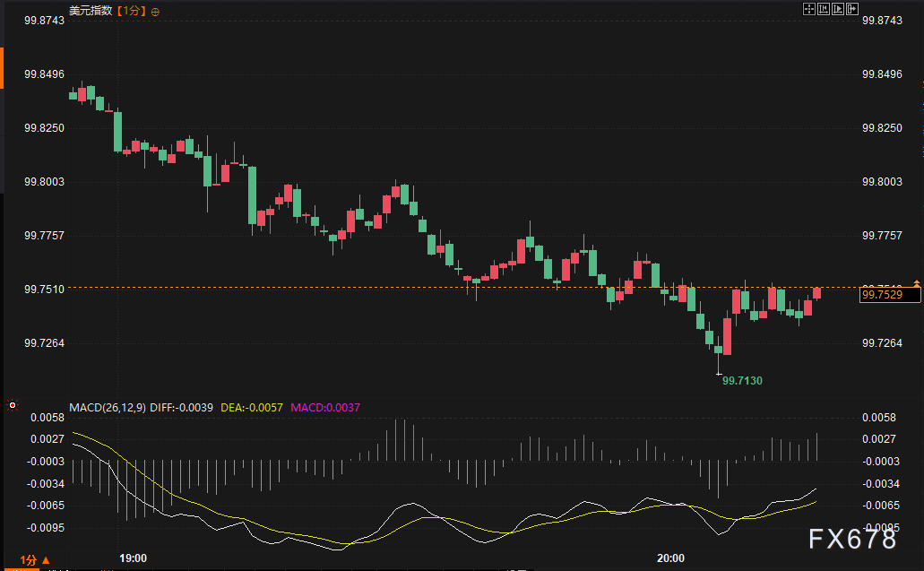Click the left axis value 99.8743

click(44, 21)
